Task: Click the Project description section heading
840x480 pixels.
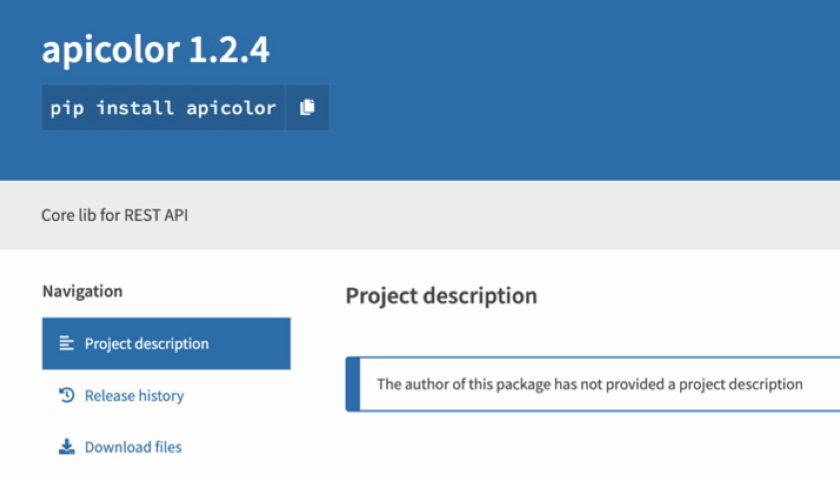Action: (x=441, y=296)
